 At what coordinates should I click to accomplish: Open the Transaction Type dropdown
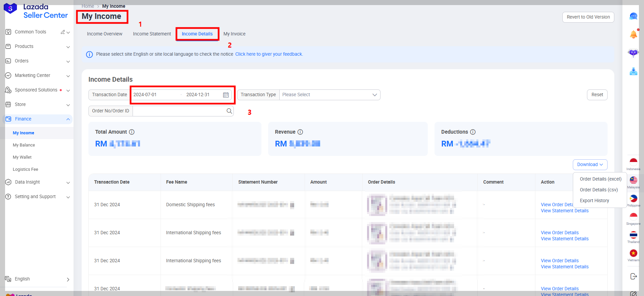330,95
